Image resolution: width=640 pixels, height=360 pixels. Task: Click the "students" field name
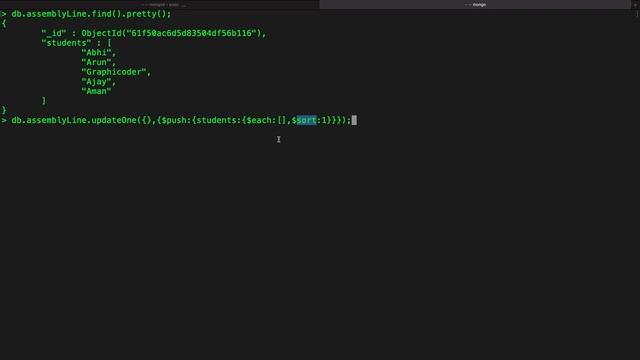tap(66, 43)
